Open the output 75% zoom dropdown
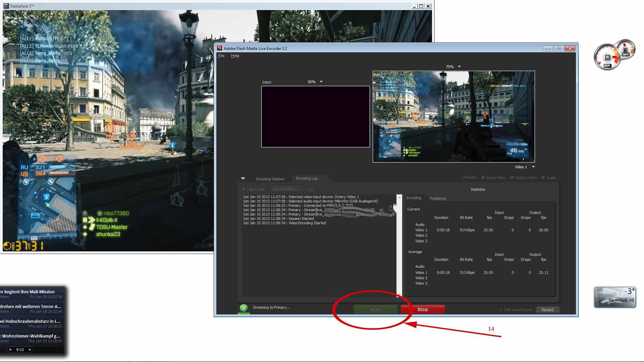 (459, 67)
